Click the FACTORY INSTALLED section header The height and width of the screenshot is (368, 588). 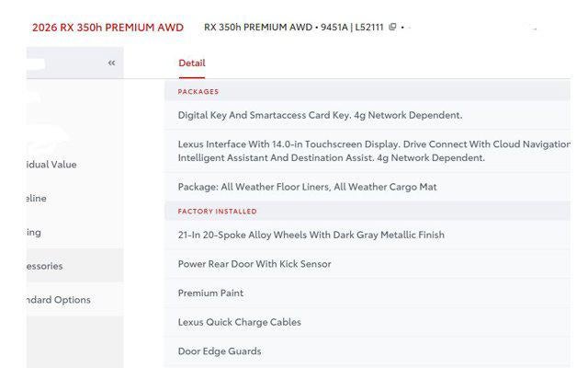pos(217,212)
